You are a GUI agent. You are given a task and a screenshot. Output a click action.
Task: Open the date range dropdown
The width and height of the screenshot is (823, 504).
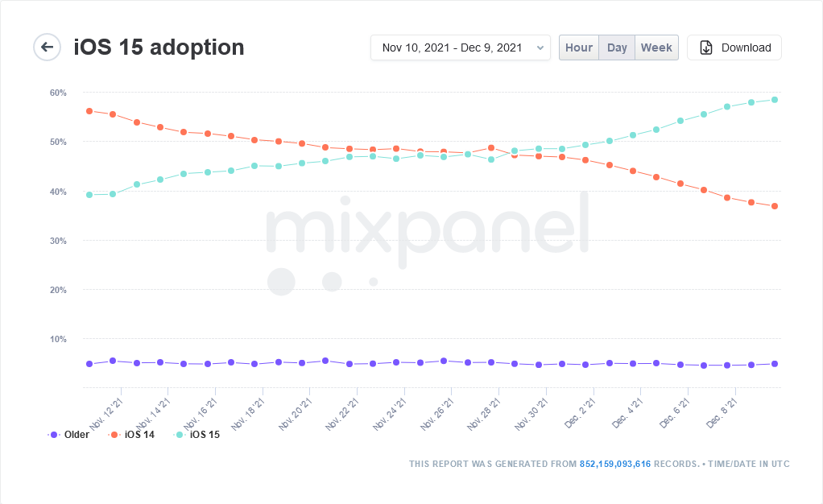tap(461, 48)
